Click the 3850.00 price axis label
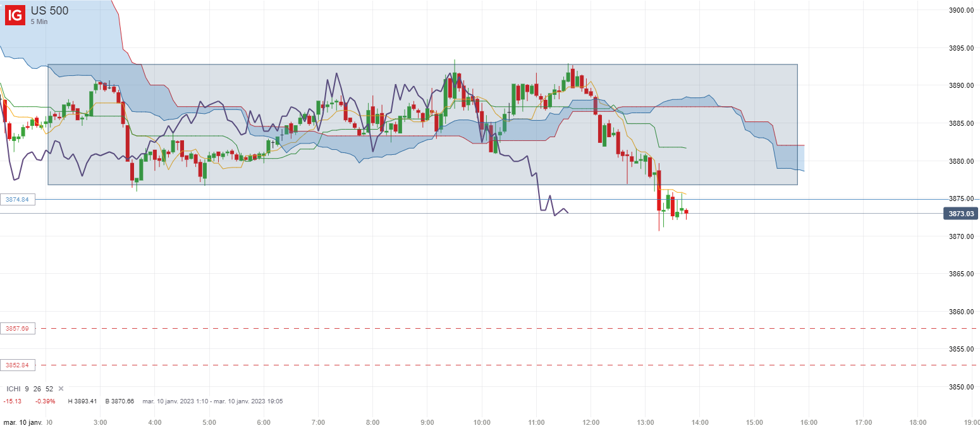This screenshot has height=428, width=980. coord(961,387)
